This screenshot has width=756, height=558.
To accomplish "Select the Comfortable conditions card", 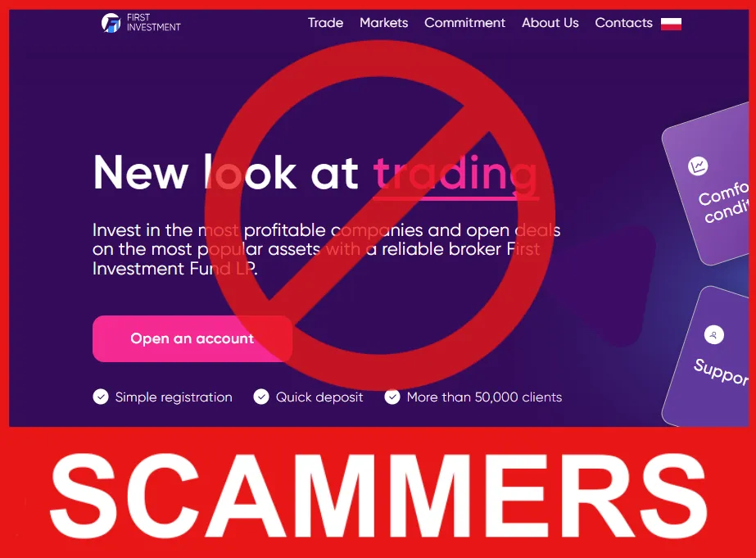I will pos(705,184).
